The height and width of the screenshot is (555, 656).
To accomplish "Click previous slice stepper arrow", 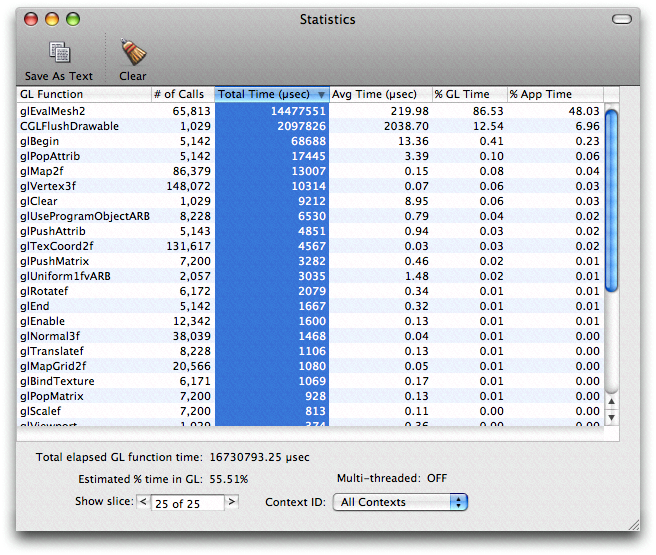I will pos(143,502).
